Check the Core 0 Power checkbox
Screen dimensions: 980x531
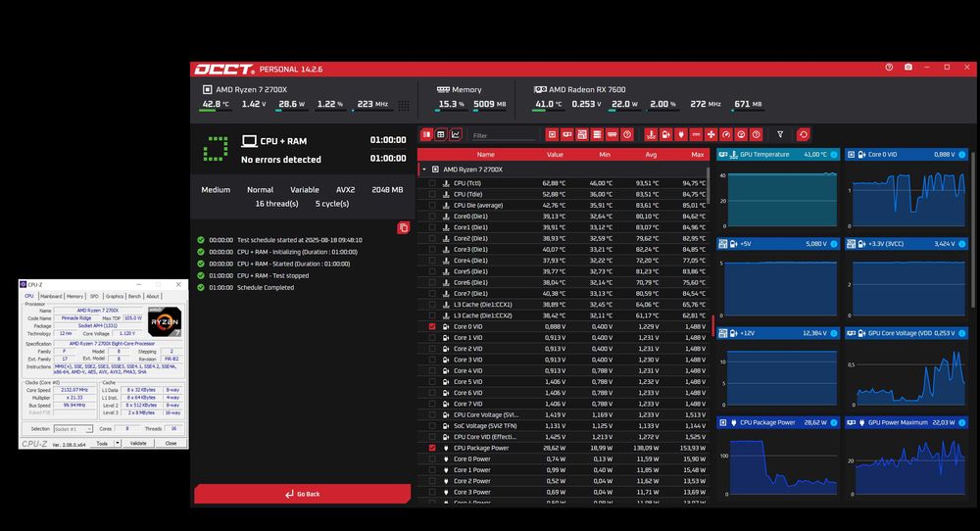pyautogui.click(x=432, y=459)
